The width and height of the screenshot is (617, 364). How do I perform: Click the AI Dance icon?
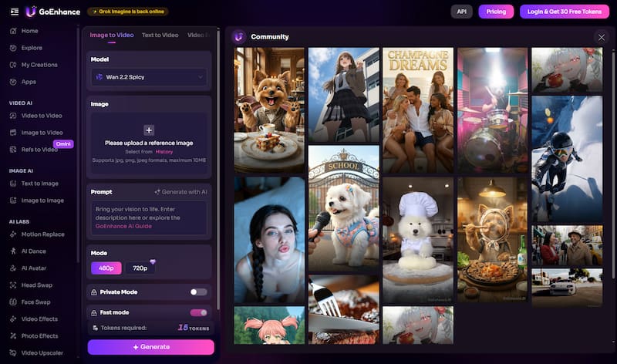coord(13,251)
